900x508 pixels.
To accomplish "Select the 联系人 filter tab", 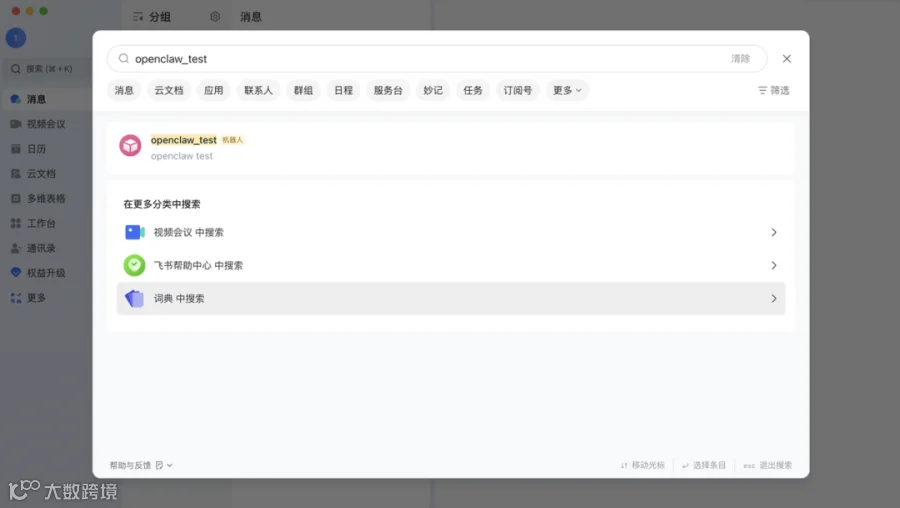I will point(258,90).
